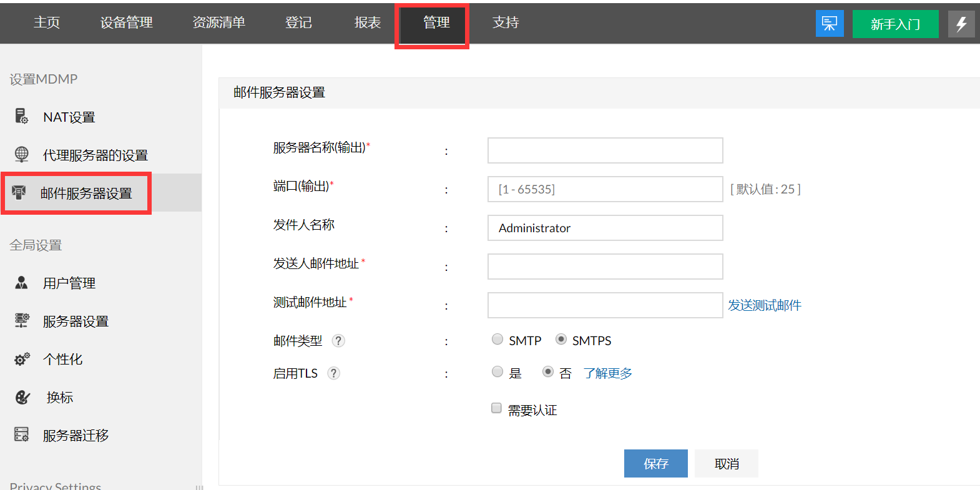This screenshot has width=980, height=490.
Task: Click the green 新手入门 button
Action: 896,24
